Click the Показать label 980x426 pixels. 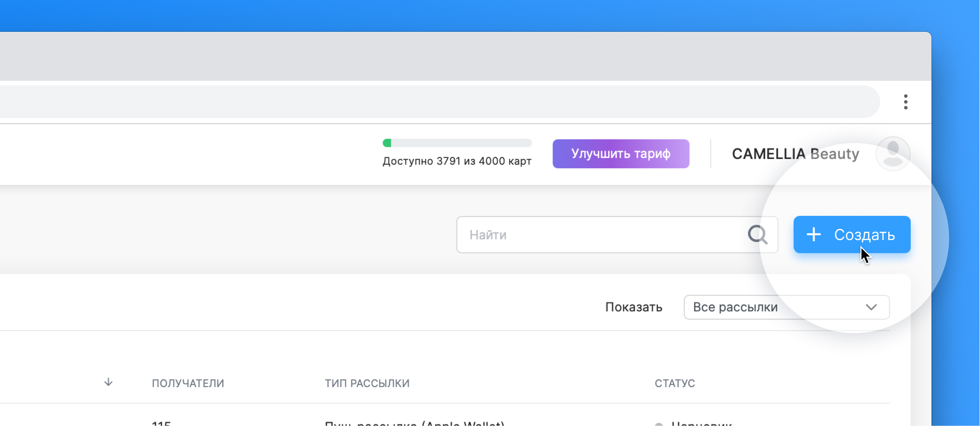pyautogui.click(x=634, y=307)
